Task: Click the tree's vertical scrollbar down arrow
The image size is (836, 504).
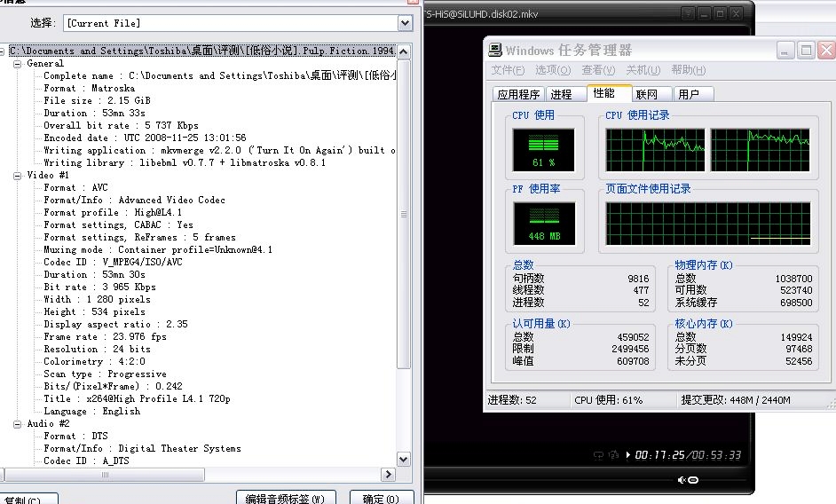Action: pyautogui.click(x=404, y=460)
